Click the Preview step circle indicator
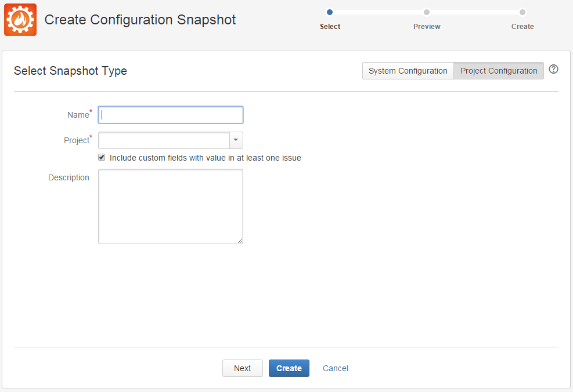573x392 pixels. coord(427,12)
